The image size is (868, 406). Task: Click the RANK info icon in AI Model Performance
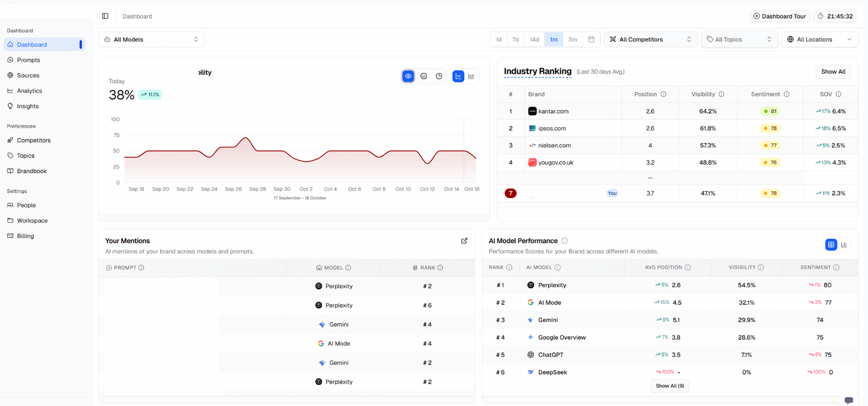pyautogui.click(x=509, y=268)
